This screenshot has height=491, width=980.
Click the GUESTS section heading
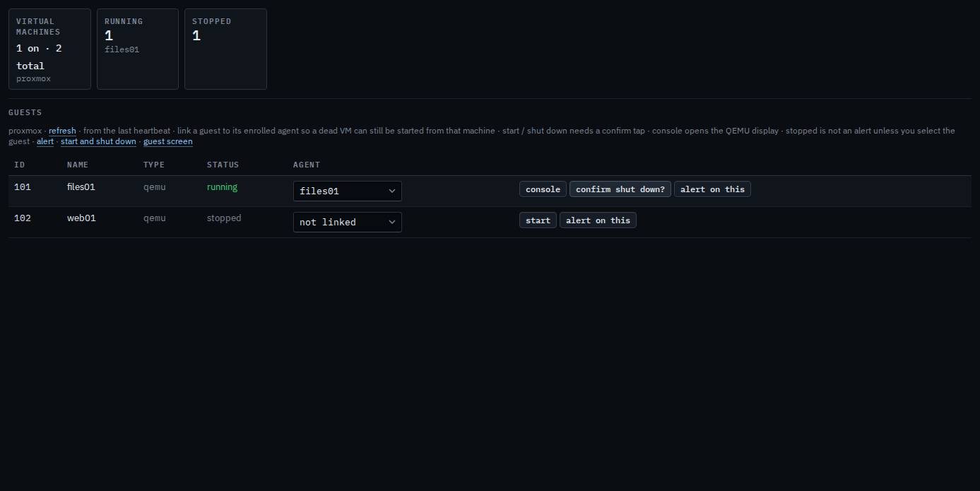[25, 112]
